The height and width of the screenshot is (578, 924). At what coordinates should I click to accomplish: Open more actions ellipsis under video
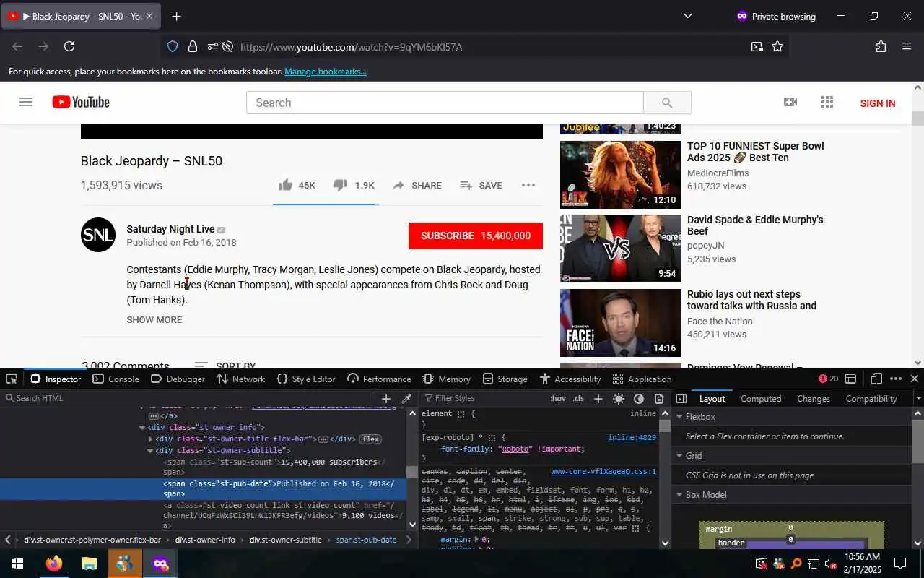(x=528, y=185)
